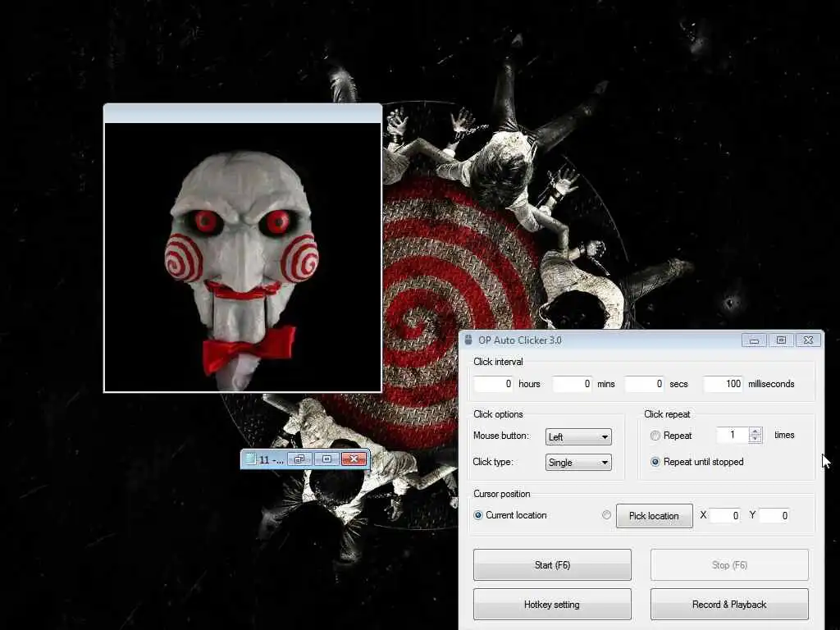Click the OP Auto Clicker mouse icon
840x630 pixels.
click(x=468, y=340)
